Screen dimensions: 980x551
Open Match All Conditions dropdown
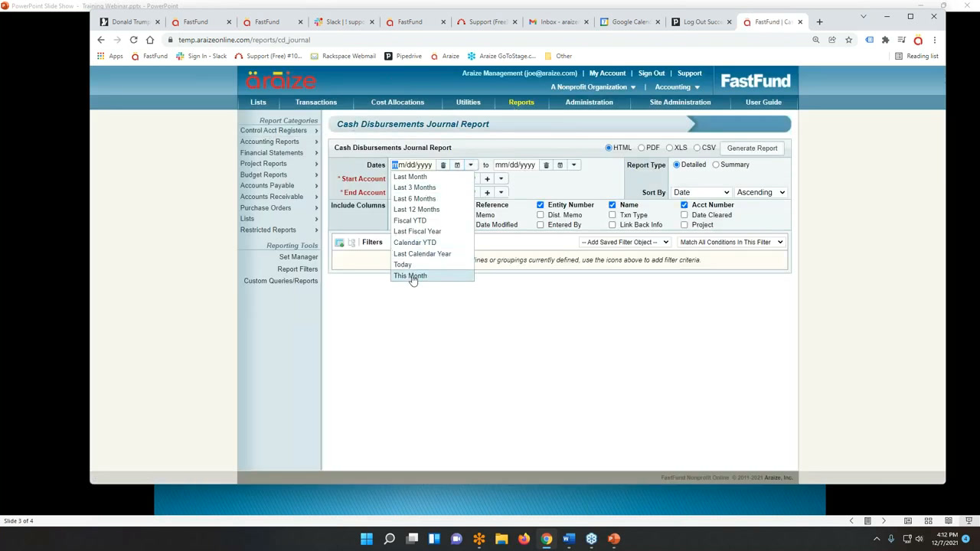click(731, 243)
